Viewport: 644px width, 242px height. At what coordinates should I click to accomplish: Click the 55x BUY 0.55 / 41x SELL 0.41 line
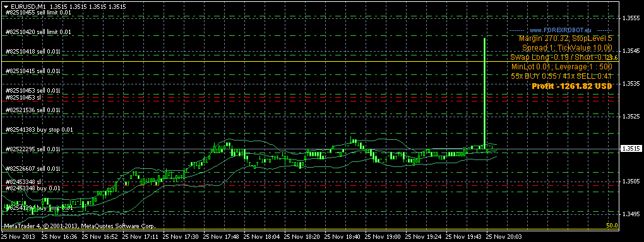(562, 76)
